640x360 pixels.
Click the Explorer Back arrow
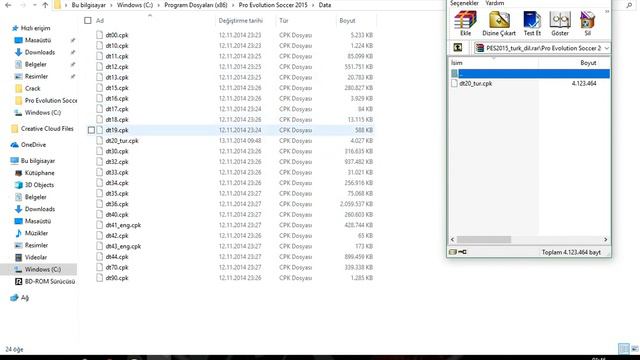point(8,5)
